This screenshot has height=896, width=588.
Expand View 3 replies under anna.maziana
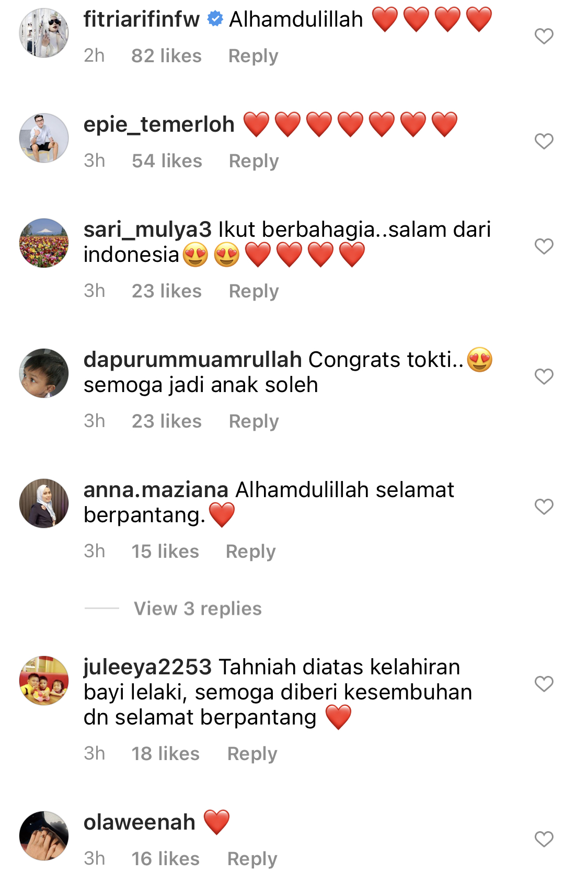pos(198,608)
